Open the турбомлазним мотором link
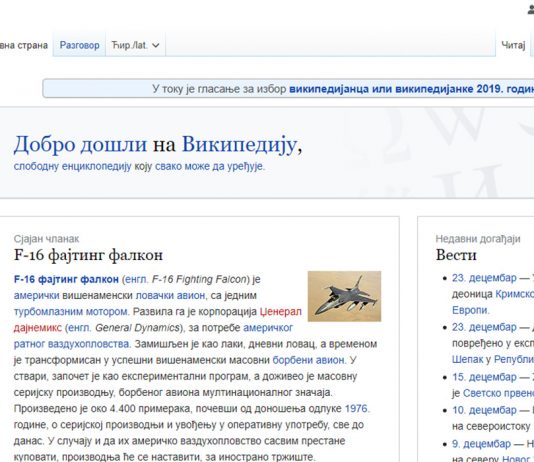534x462 pixels. [71, 312]
